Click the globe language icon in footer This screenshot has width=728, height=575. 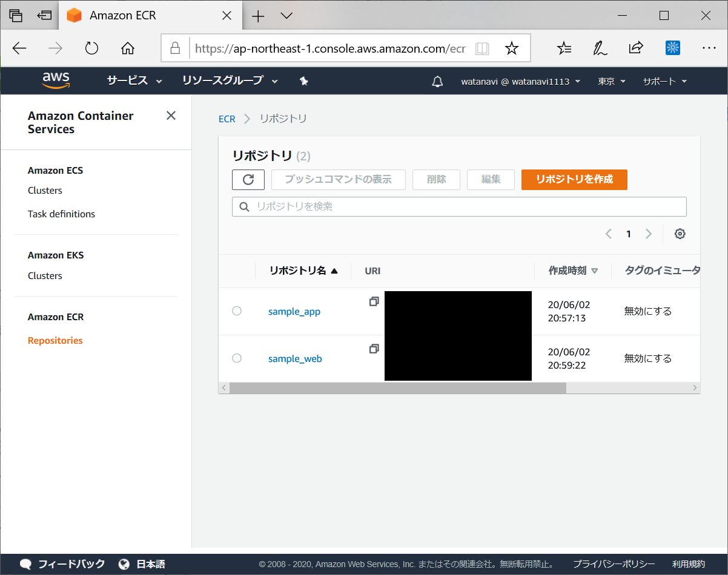pos(124,564)
